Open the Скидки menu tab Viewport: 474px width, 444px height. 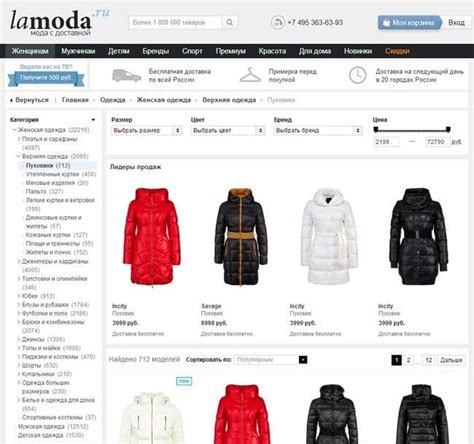[397, 51]
